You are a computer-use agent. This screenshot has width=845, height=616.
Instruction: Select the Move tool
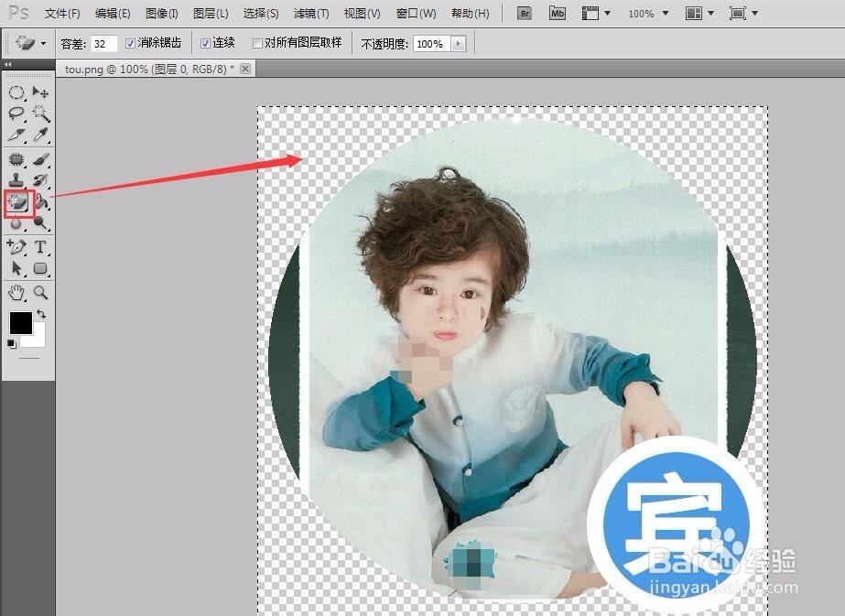point(41,92)
